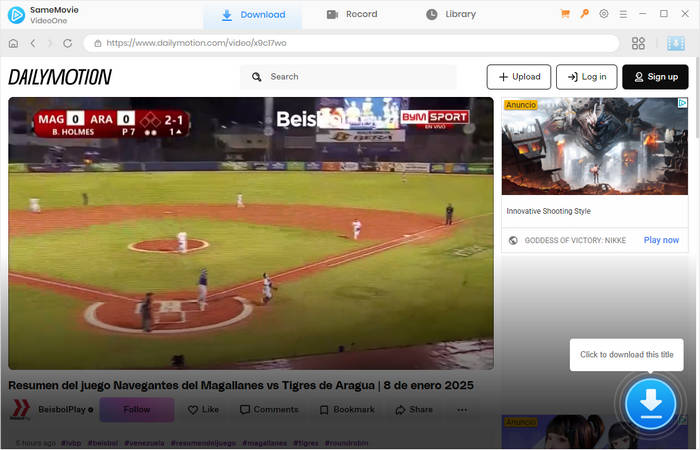The width and height of the screenshot is (700, 450).
Task: Click the Log in button
Action: pos(587,77)
